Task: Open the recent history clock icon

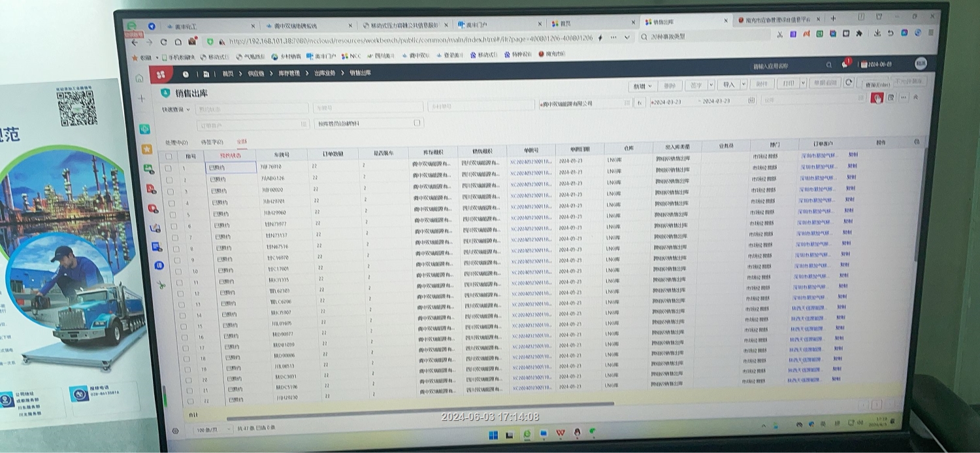Action: pos(186,75)
